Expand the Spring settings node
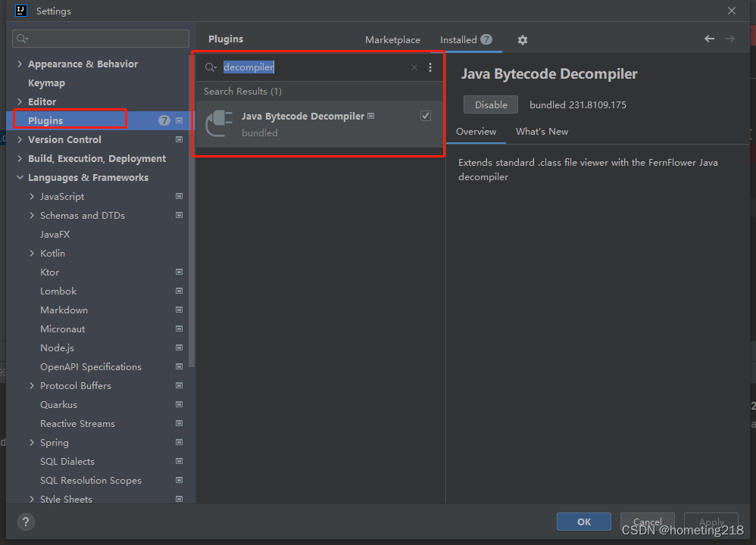 tap(32, 442)
